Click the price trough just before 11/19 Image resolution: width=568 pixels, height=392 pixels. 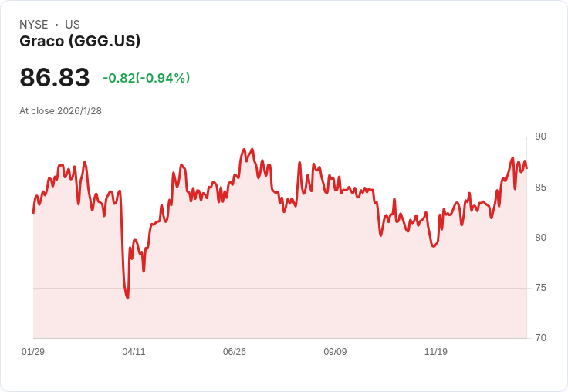[x=434, y=246]
